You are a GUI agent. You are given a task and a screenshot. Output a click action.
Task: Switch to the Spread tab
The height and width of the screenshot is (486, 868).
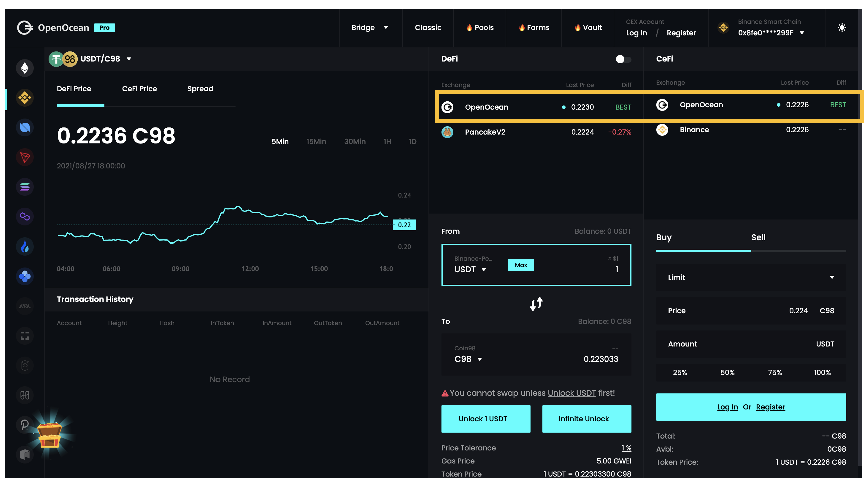point(200,89)
